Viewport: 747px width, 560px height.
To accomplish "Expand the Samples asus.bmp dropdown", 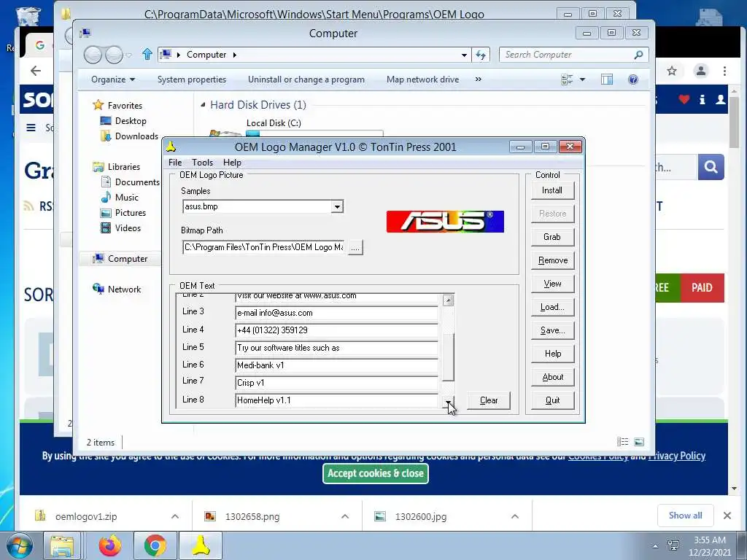I will (337, 206).
